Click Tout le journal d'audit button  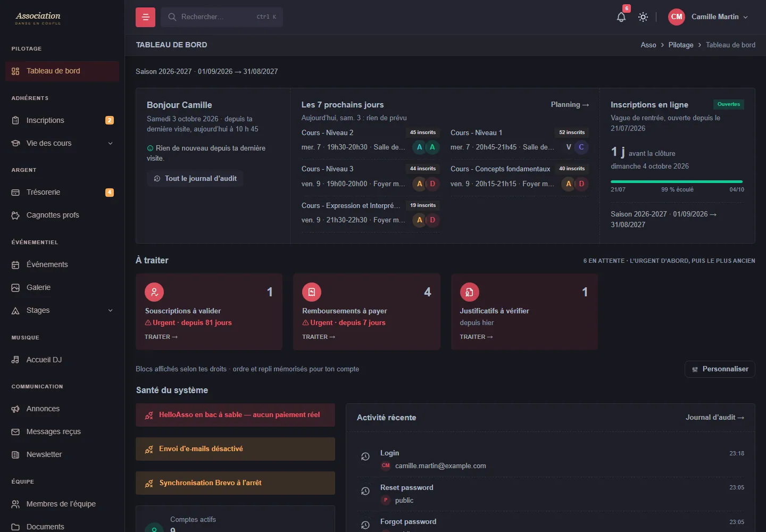click(x=195, y=179)
